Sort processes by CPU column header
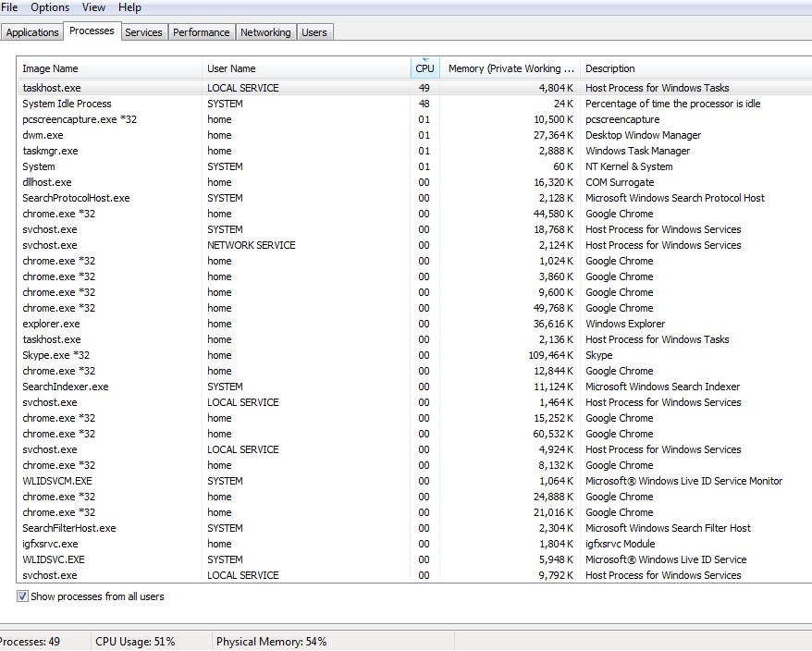This screenshot has width=812, height=651. [x=424, y=68]
